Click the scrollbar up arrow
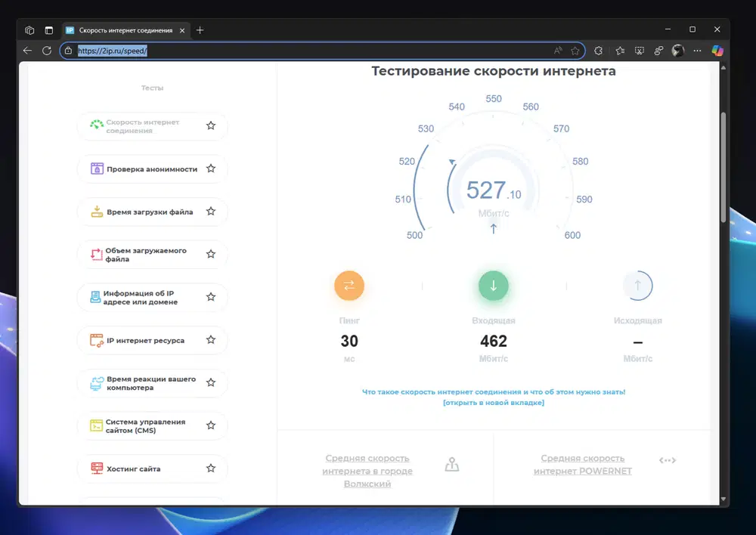The height and width of the screenshot is (535, 756). coord(723,68)
